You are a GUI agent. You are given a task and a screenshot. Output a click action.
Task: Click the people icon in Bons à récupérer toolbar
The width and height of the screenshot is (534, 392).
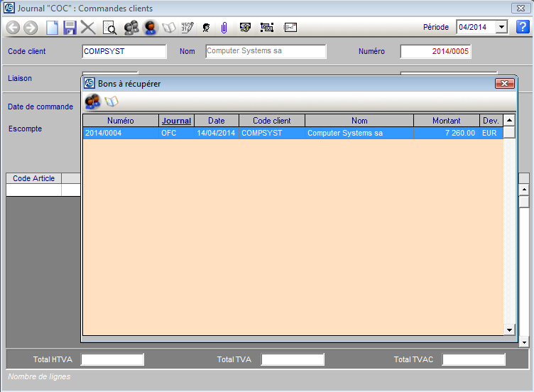click(x=92, y=102)
